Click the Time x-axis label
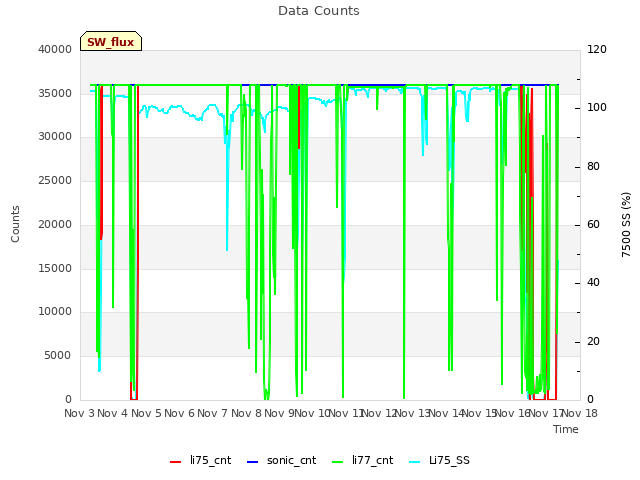This screenshot has width=640, height=480. 566,429
